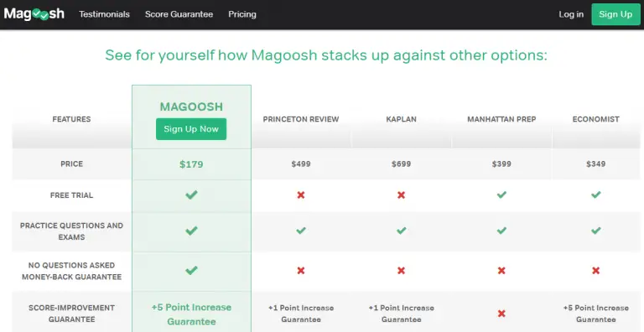This screenshot has width=644, height=332.
Task: Open the Score Guarantee page
Action: [x=179, y=14]
